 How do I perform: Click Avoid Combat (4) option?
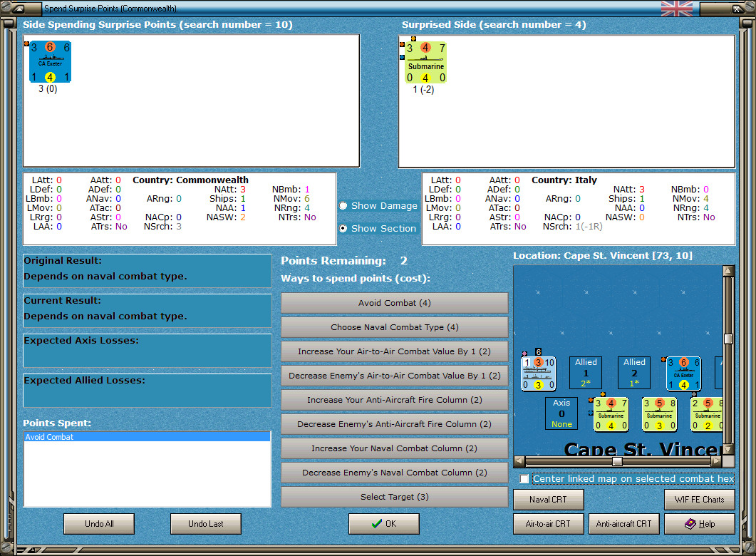(x=395, y=303)
